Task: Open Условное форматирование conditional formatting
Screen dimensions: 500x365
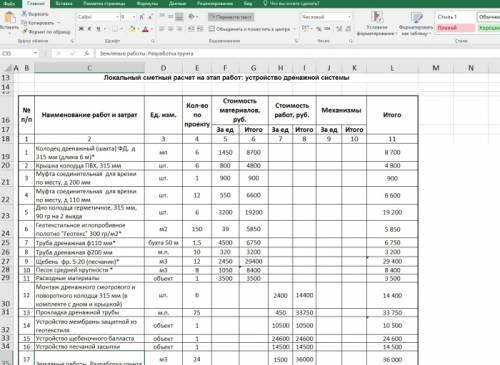Action: pos(377,23)
